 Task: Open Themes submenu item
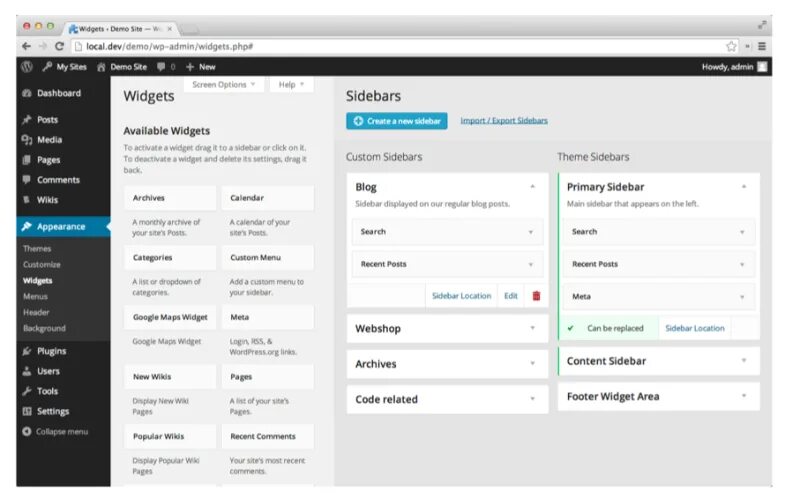37,248
